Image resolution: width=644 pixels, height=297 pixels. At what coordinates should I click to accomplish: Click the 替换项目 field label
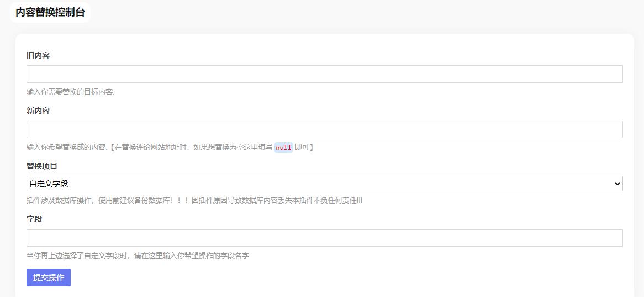(x=42, y=166)
